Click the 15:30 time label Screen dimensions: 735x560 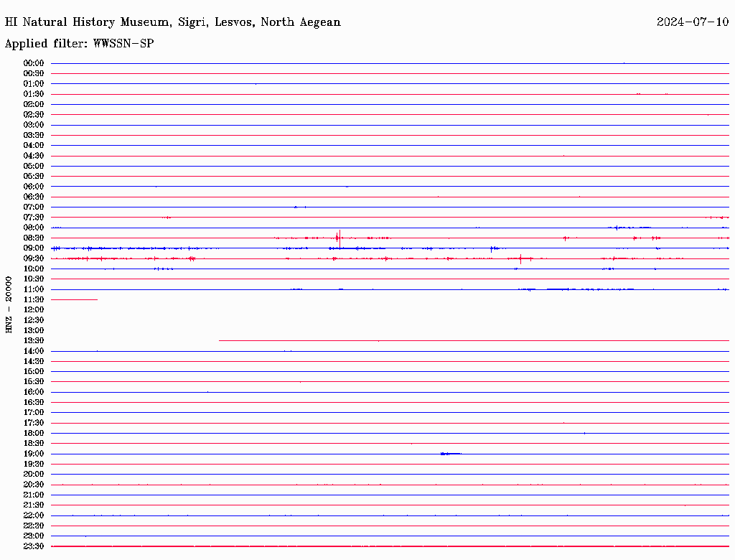click(34, 382)
